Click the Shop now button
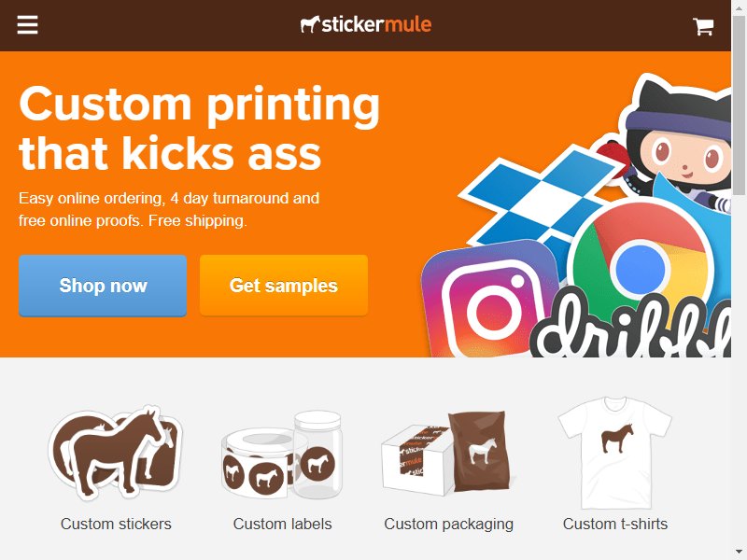Viewport: 747px width, 560px height. pyautogui.click(x=103, y=286)
